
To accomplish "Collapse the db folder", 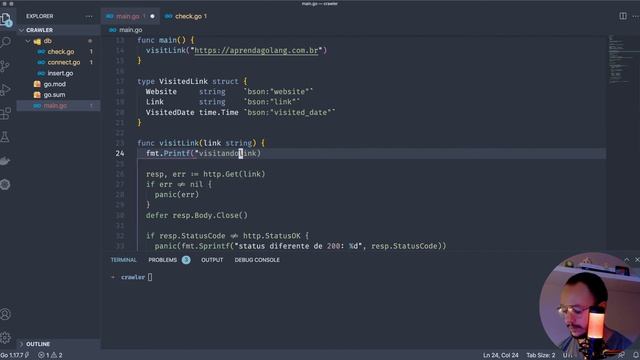I will [x=28, y=41].
